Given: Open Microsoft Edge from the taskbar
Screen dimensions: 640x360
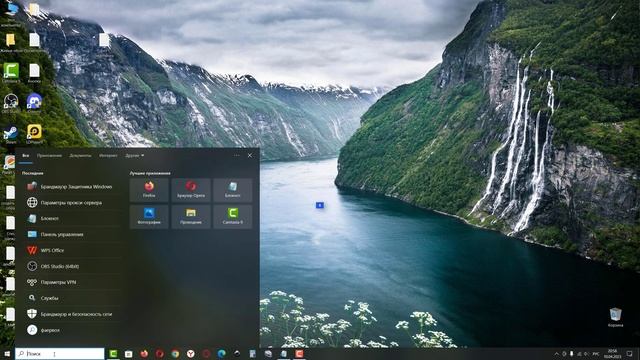Looking at the screenshot, I should click(222, 354).
